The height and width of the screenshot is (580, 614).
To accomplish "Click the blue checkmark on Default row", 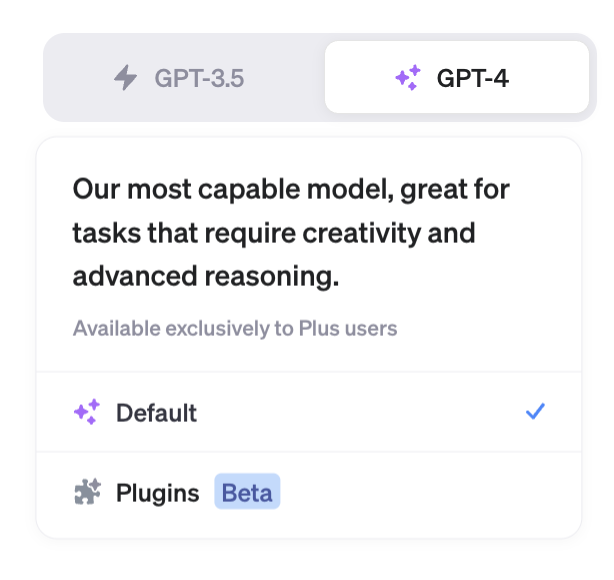I will pos(535,411).
